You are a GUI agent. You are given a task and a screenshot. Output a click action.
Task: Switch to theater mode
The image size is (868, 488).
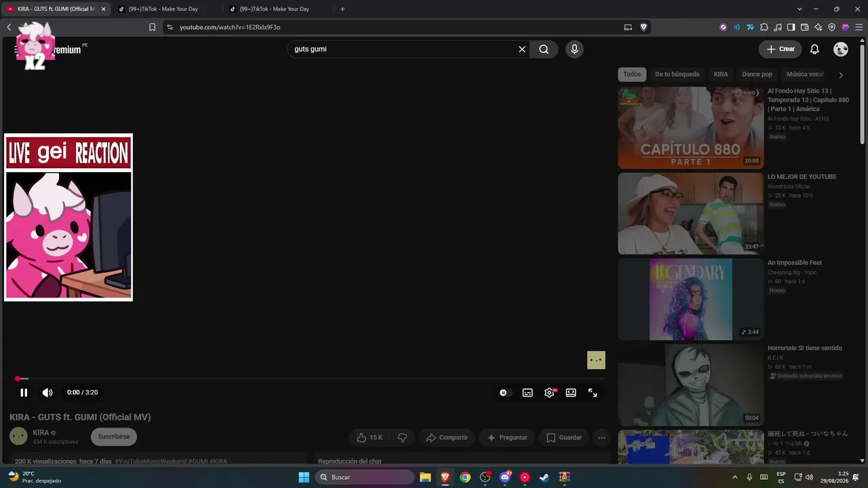(x=571, y=392)
